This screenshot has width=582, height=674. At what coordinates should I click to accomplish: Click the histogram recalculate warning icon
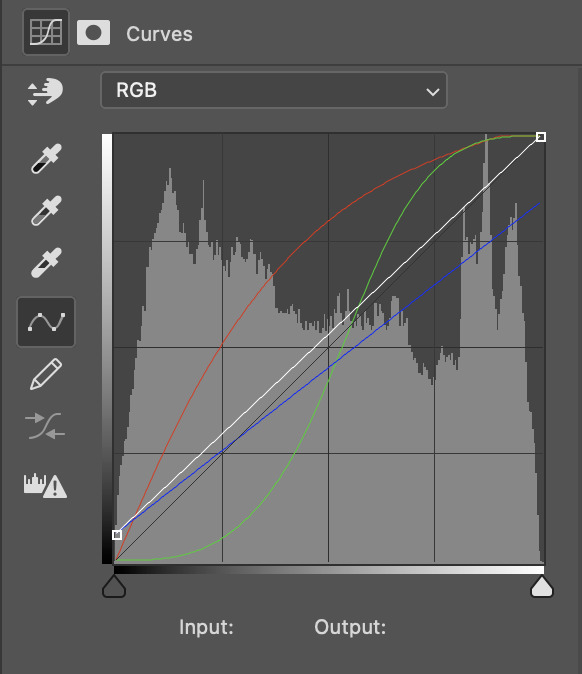point(45,486)
